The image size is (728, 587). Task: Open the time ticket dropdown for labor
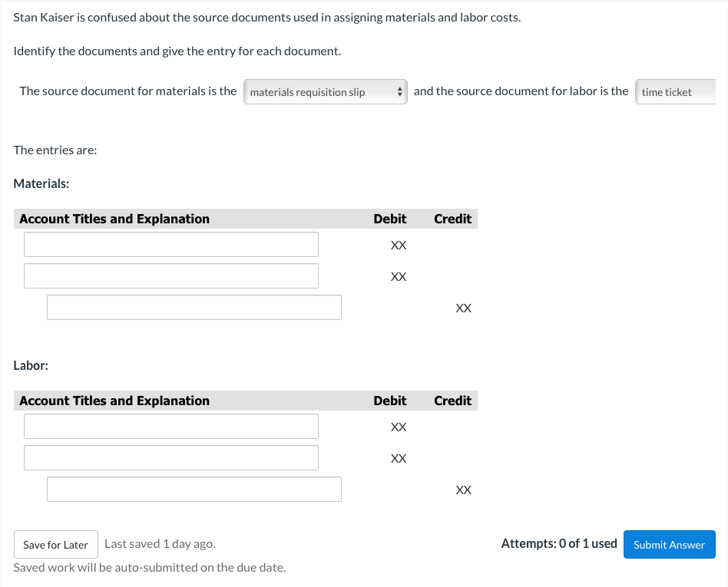(675, 92)
